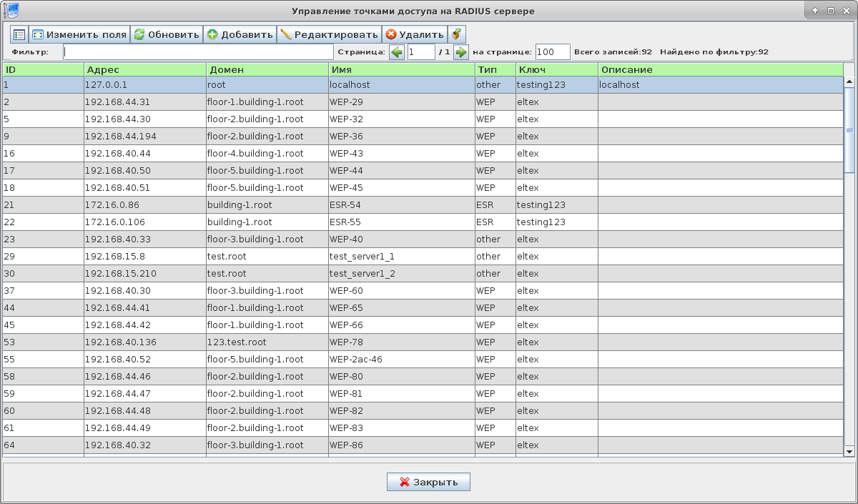Click the scrollbar down arrow
The width and height of the screenshot is (858, 504).
(x=849, y=451)
